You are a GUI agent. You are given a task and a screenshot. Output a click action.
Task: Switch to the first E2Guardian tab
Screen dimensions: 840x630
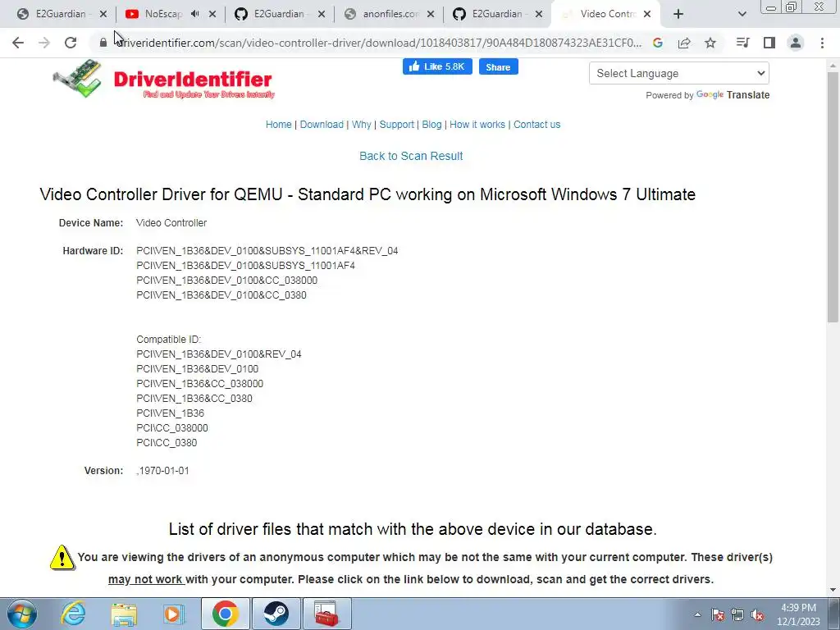(x=61, y=14)
